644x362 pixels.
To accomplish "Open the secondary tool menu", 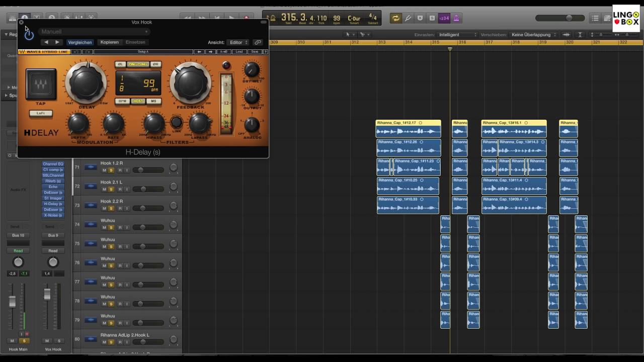I will click(x=364, y=35).
